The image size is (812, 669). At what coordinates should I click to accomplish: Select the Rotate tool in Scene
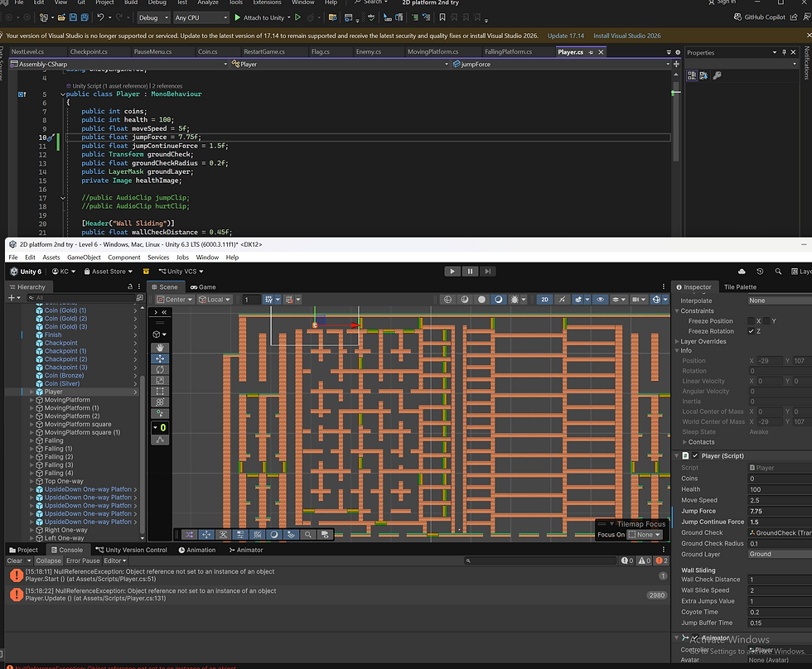[x=160, y=369]
